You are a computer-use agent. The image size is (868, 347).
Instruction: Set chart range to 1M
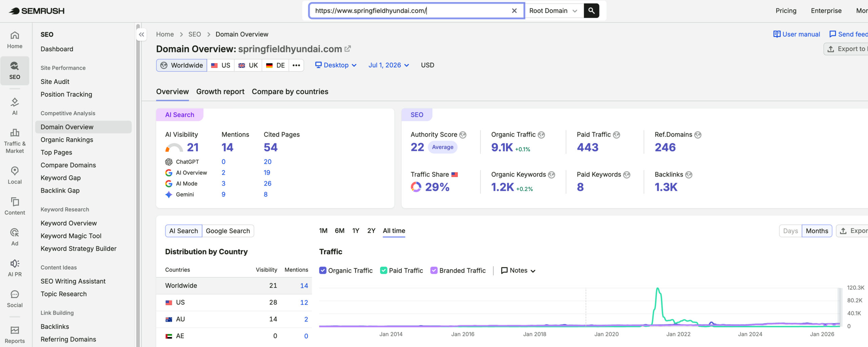coord(323,231)
